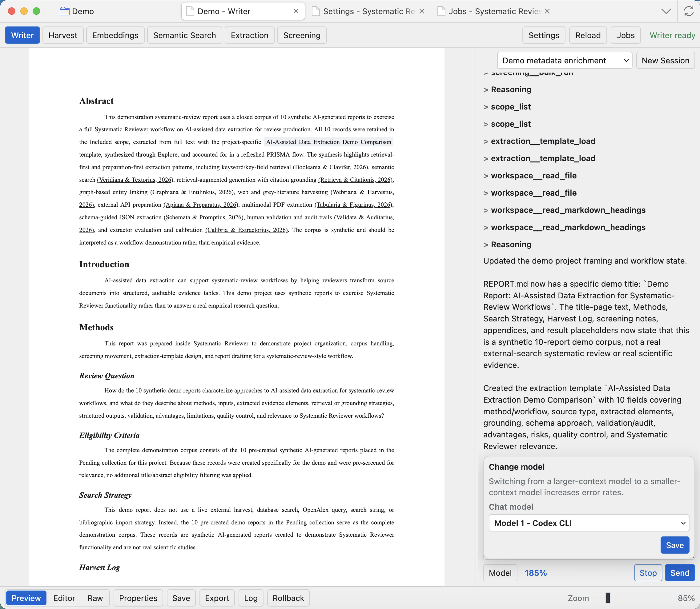Expand the second workspace__read_markdown_headings entry

564,227
